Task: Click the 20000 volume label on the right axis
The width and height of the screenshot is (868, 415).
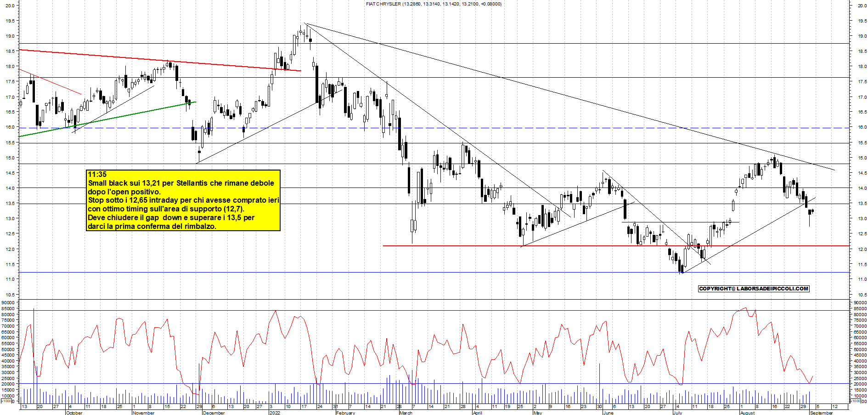Action: 859,384
